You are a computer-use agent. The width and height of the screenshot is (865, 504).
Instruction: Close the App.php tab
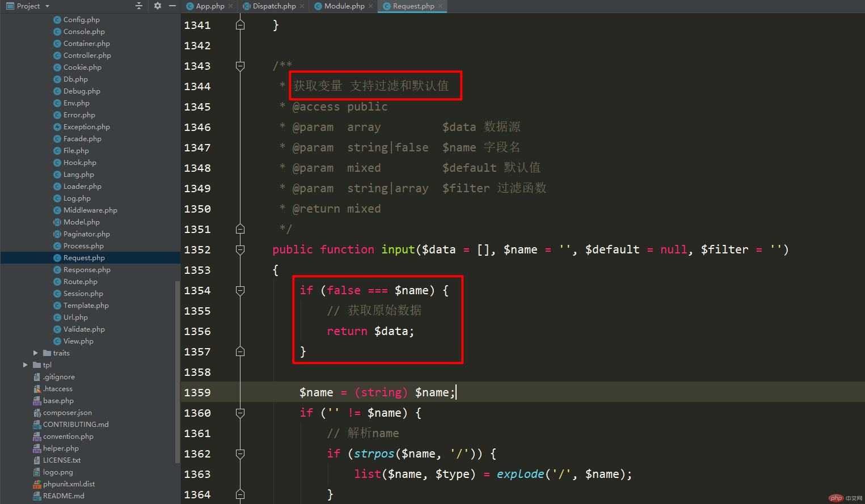(x=231, y=6)
